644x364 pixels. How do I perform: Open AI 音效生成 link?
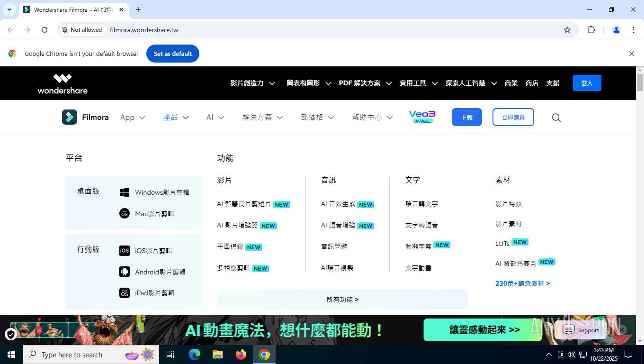pos(338,204)
